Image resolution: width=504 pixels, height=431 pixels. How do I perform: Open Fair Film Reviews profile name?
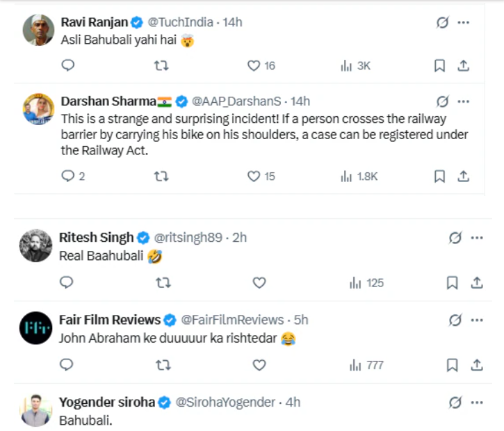point(111,320)
